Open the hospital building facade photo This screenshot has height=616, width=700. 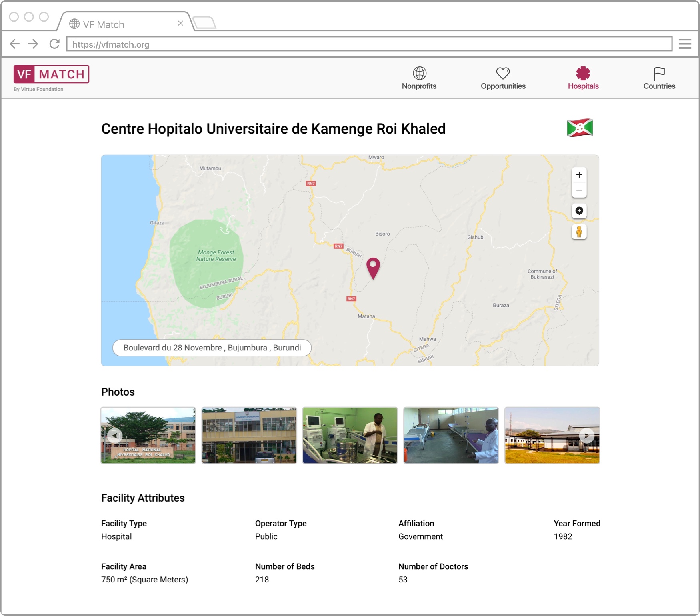(249, 435)
